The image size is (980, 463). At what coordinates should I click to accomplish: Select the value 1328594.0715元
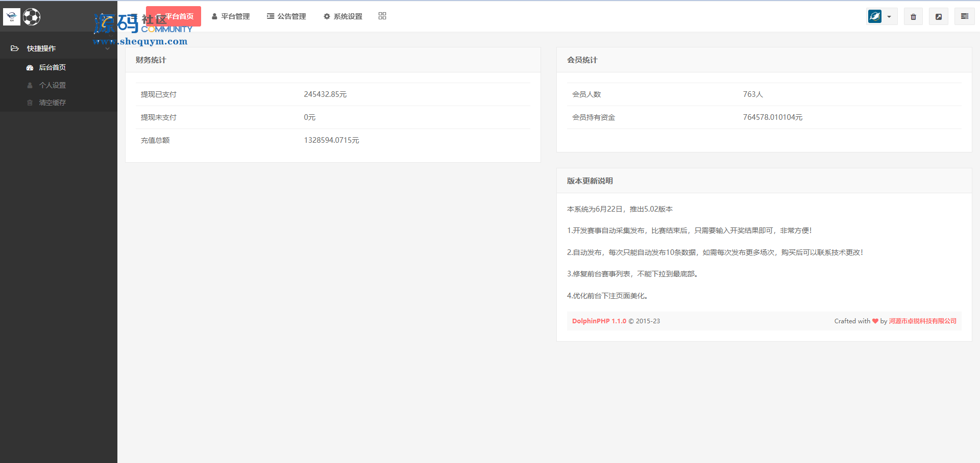tap(331, 140)
